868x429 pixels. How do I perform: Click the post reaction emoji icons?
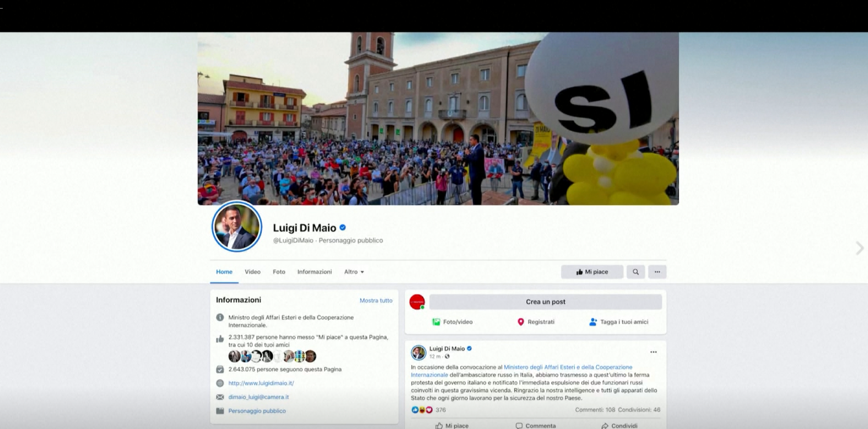click(x=422, y=410)
